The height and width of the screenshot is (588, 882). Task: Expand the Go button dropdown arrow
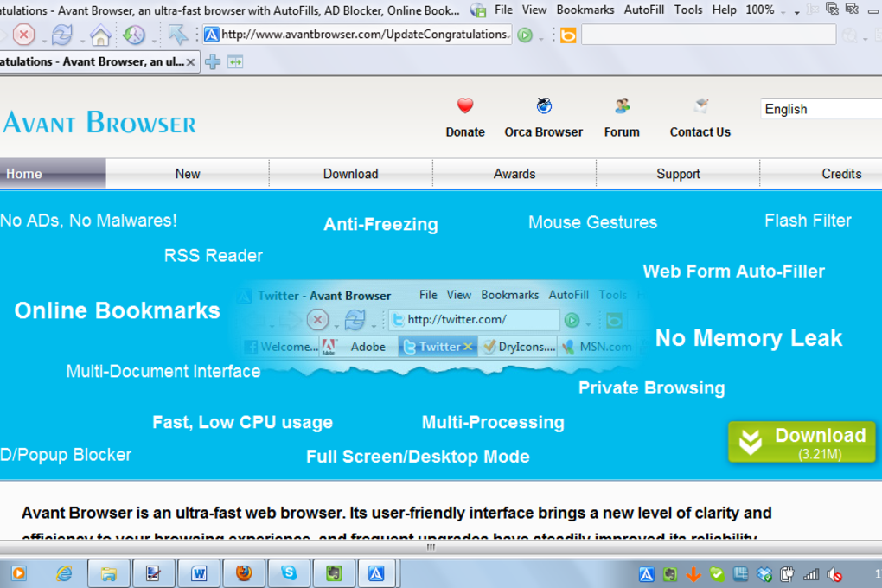click(541, 40)
